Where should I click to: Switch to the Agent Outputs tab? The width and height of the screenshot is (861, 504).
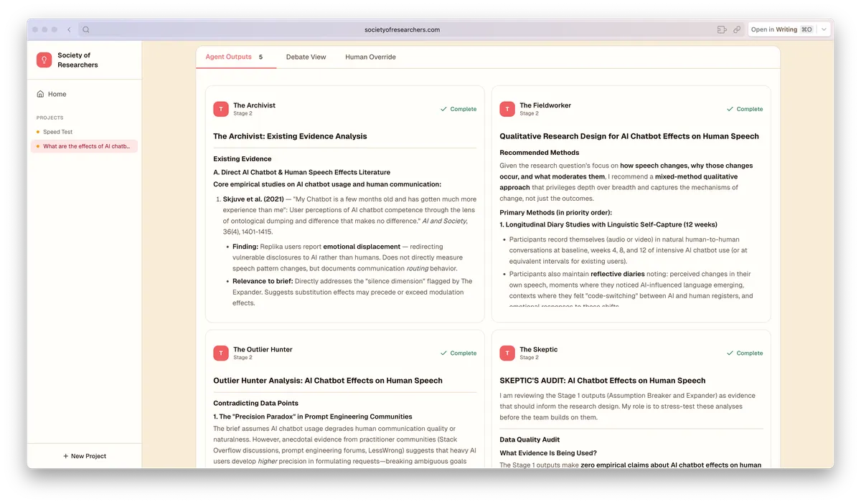point(235,57)
